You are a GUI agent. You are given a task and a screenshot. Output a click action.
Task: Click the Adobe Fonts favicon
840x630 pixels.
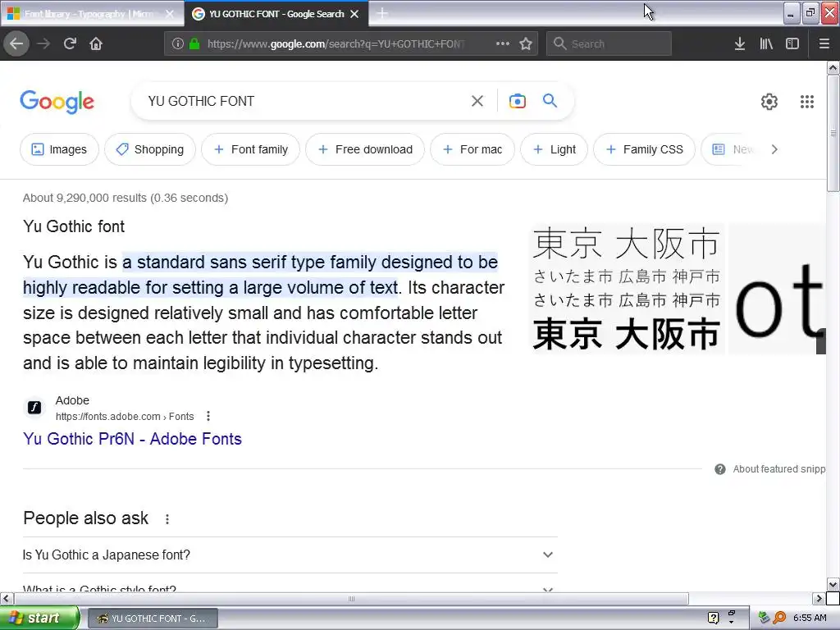(34, 408)
